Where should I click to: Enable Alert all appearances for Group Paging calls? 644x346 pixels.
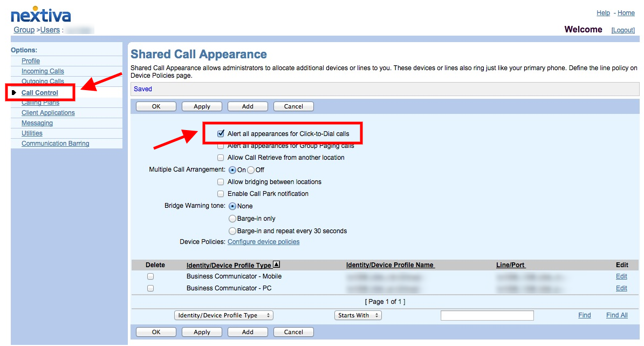coord(221,145)
